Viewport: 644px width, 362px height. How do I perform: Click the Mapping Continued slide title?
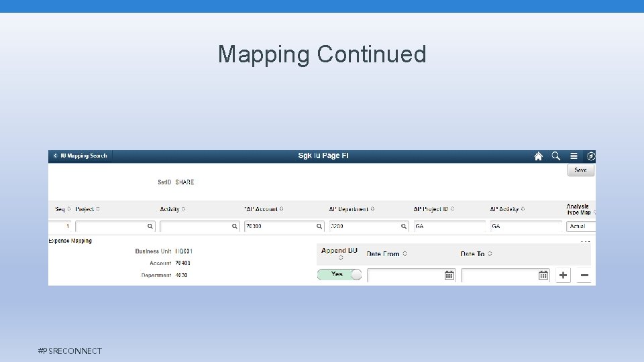click(322, 54)
